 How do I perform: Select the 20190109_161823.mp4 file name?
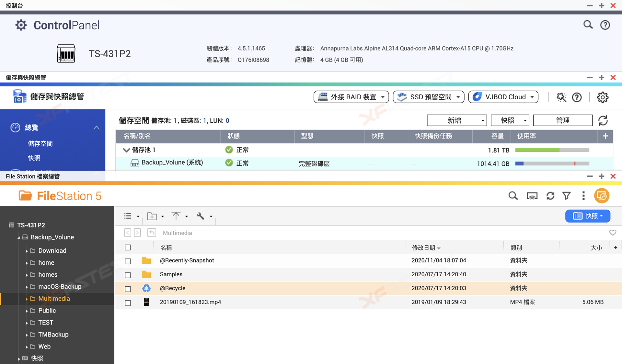tap(190, 302)
